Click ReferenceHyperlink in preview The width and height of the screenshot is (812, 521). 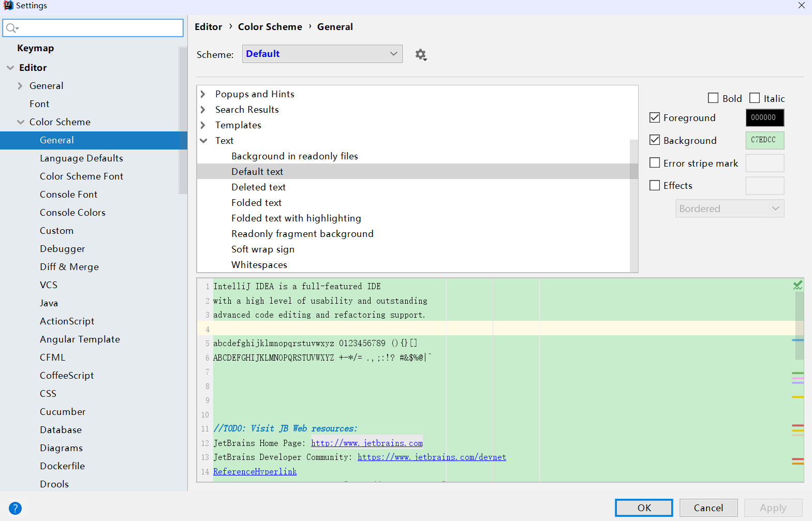[x=255, y=471]
